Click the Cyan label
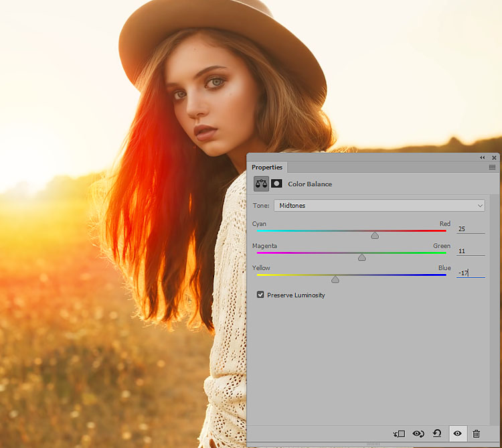 pyautogui.click(x=259, y=224)
